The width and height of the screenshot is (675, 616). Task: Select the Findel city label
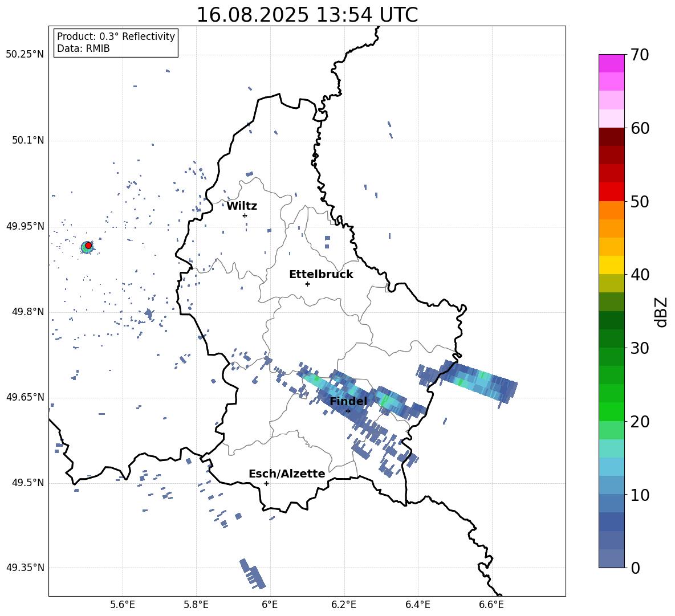pos(348,401)
